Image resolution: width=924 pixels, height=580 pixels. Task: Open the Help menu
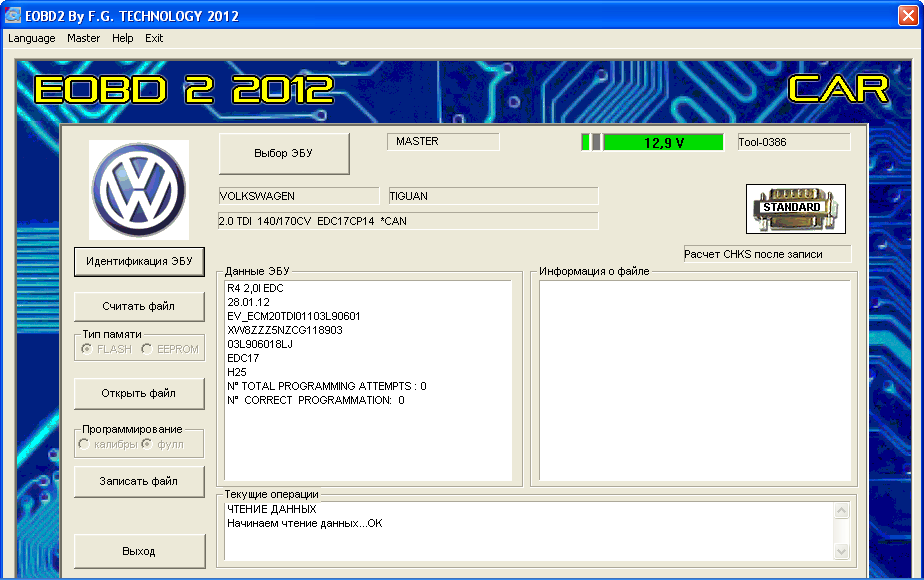[x=122, y=38]
